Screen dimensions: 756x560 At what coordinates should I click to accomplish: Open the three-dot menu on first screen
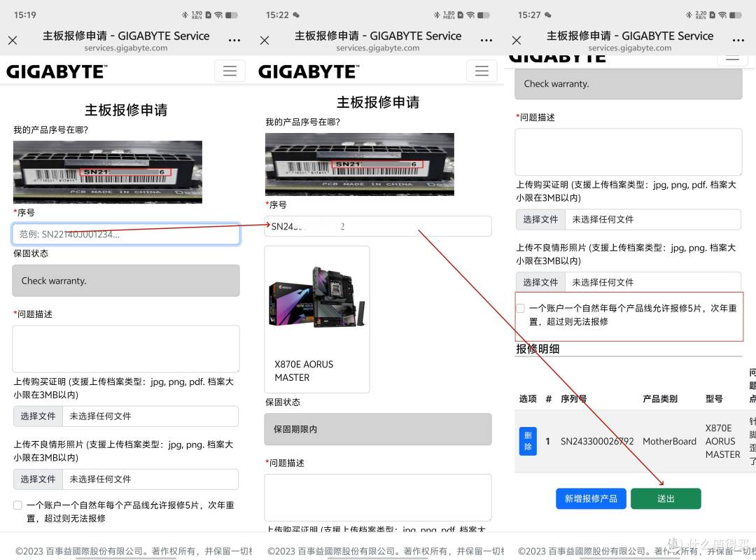[234, 41]
